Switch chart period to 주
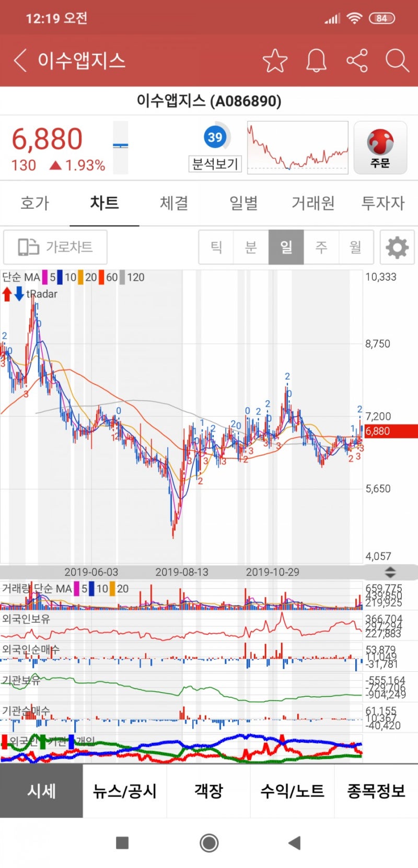The image size is (418, 868). click(x=321, y=247)
